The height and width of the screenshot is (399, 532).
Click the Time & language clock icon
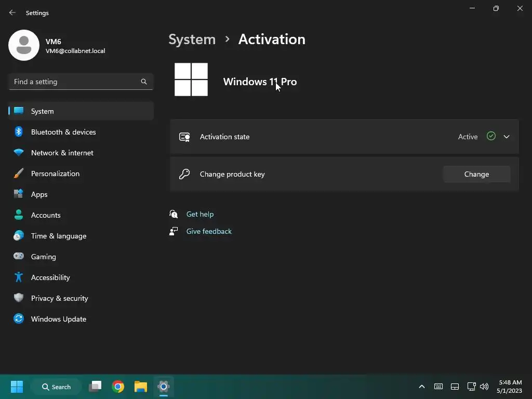(19, 236)
